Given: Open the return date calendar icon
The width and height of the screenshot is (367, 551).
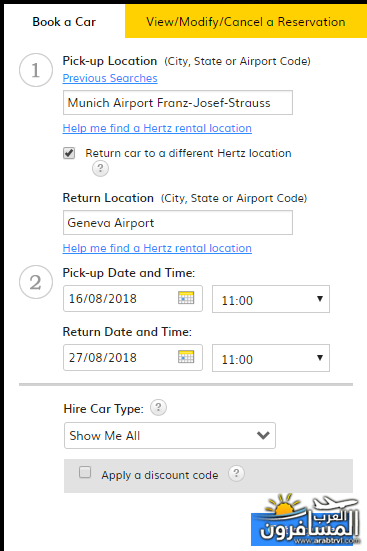Looking at the screenshot, I should click(186, 357).
